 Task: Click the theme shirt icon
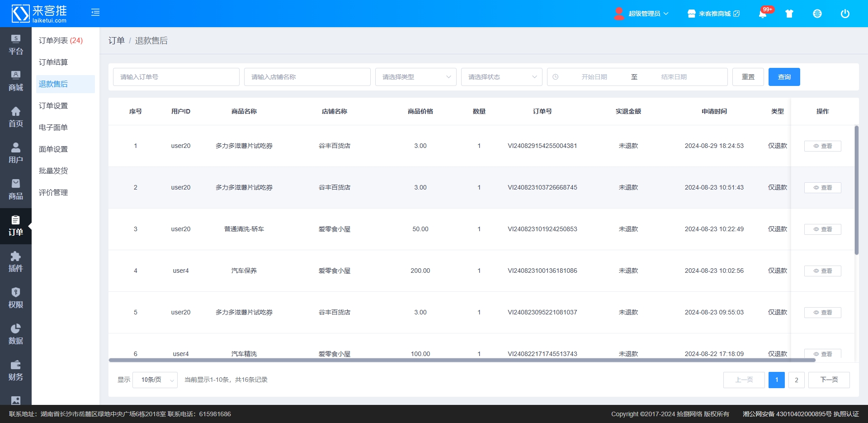789,14
